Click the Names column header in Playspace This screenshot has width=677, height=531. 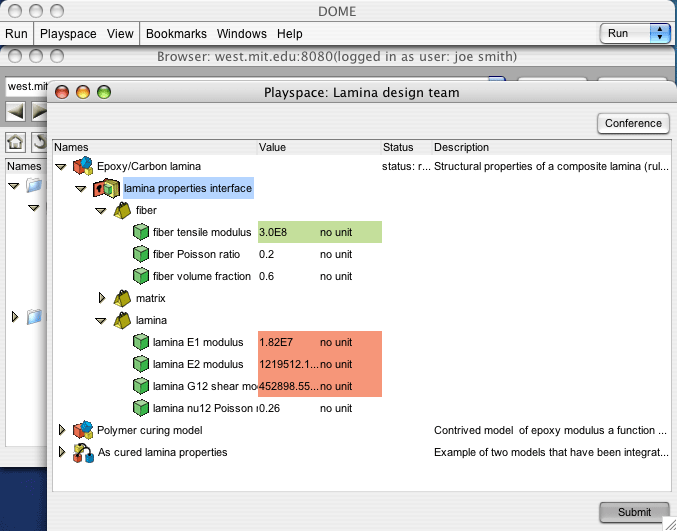coord(155,147)
